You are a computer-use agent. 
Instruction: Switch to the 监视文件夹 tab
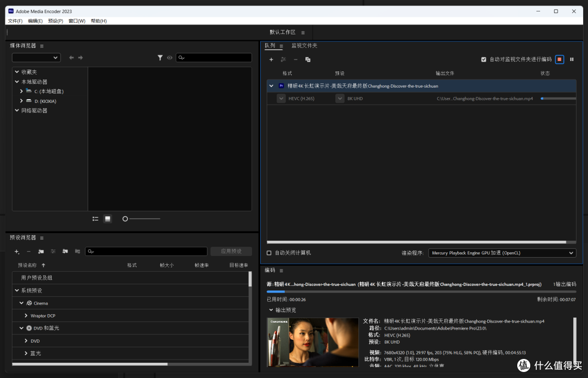(304, 45)
